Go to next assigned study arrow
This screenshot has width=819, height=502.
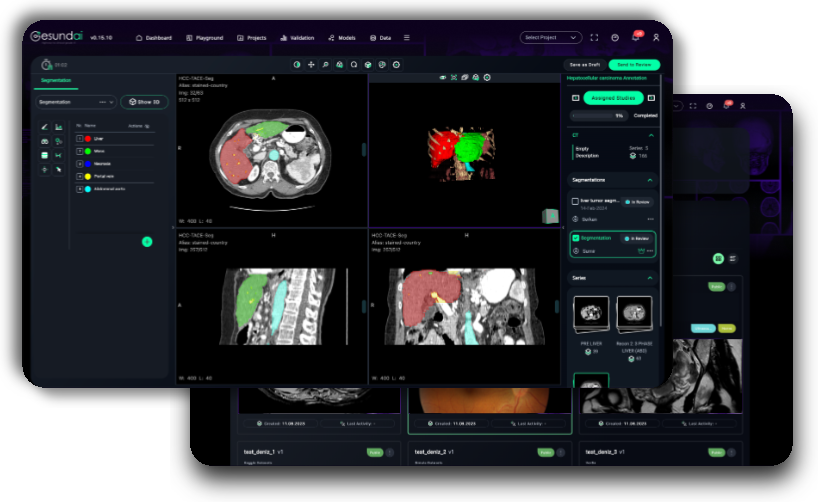651,98
